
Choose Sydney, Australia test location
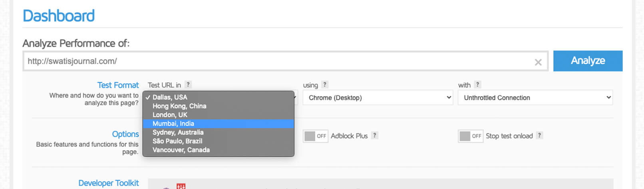pos(219,132)
